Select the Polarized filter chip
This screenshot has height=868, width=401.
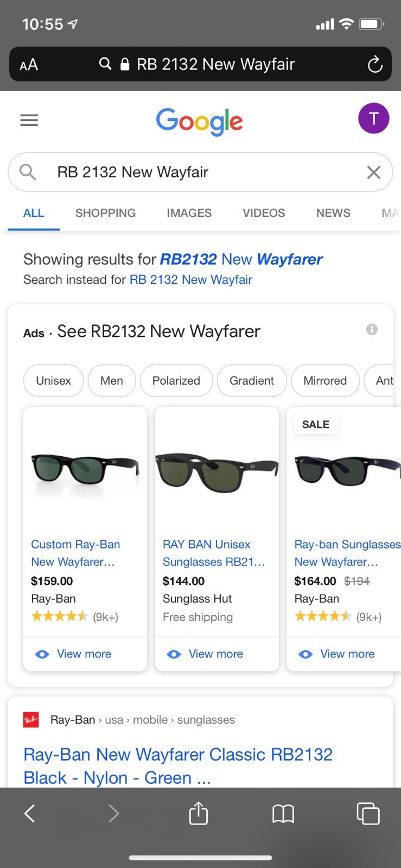(x=176, y=381)
